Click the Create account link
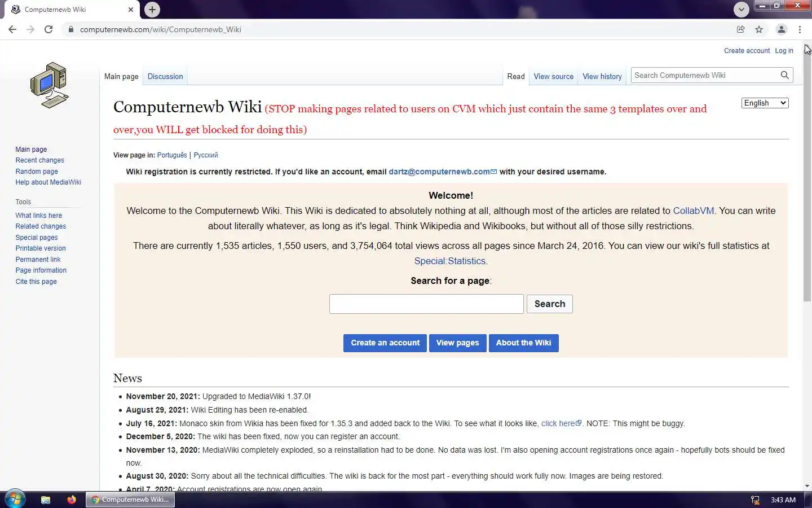The image size is (812, 508). point(747,50)
